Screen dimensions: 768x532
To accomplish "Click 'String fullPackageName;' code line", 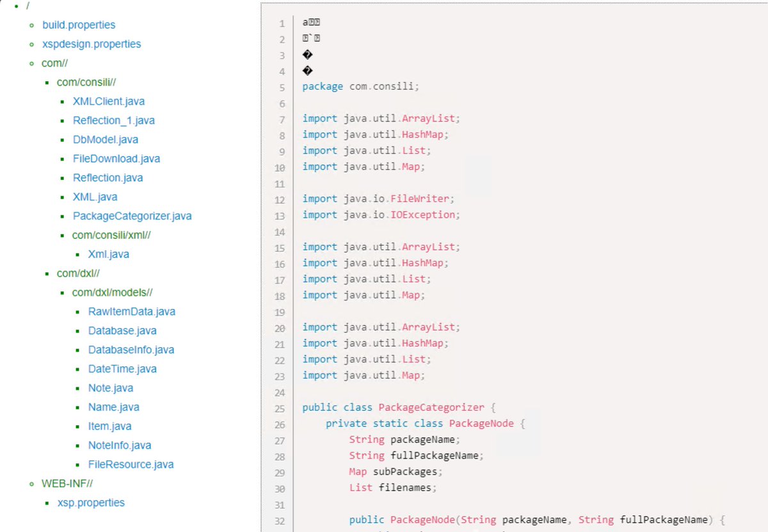I will pos(416,455).
